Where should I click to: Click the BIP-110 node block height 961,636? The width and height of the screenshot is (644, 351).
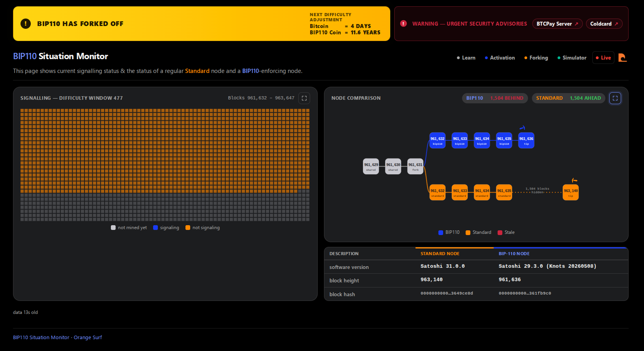click(x=510, y=280)
